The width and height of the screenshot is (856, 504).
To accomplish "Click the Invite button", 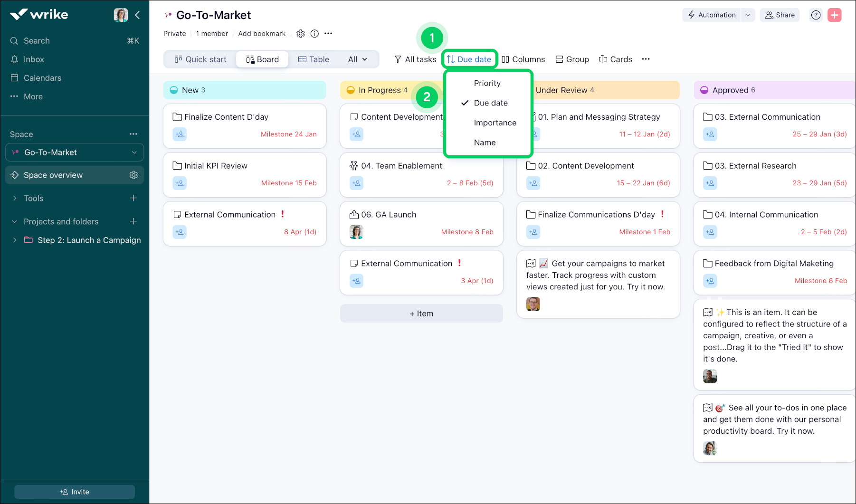I will pyautogui.click(x=74, y=491).
